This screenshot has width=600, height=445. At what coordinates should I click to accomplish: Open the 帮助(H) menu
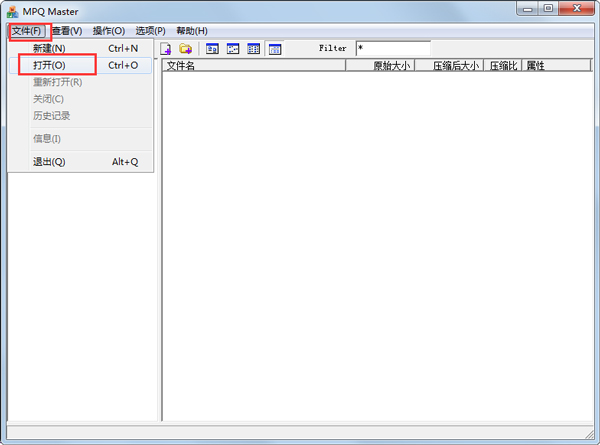coord(191,31)
